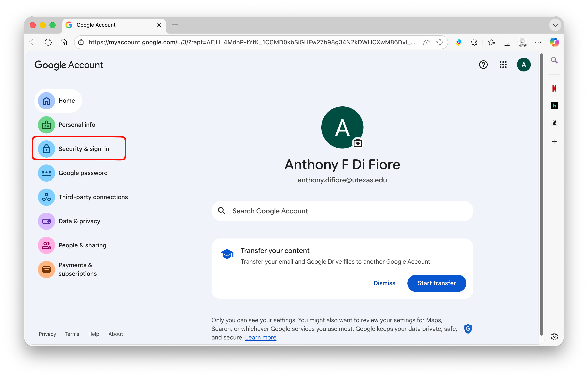This screenshot has height=378, width=588.
Task: Open Google apps grid launcher
Action: pyautogui.click(x=503, y=65)
